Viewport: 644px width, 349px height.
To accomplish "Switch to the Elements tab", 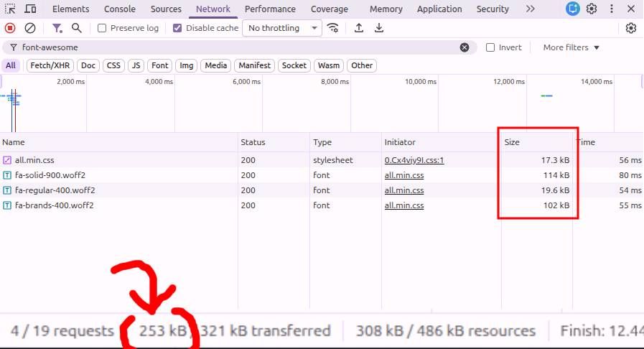I will (x=70, y=9).
